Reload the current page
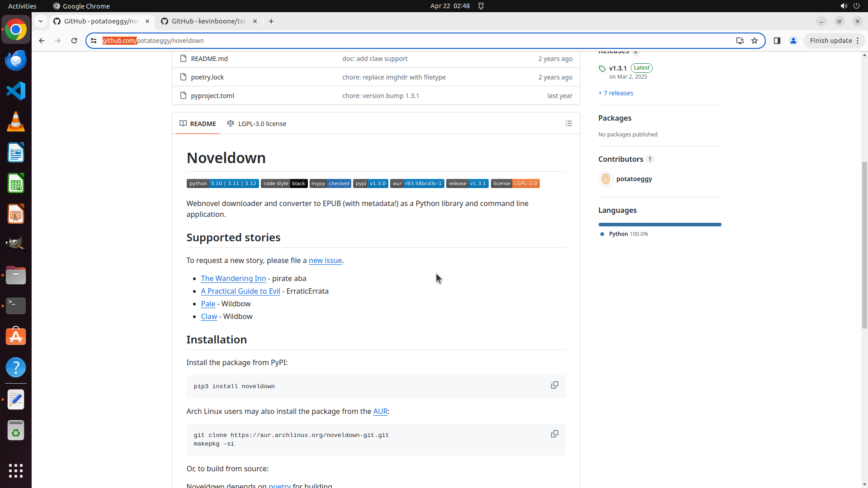This screenshot has width=868, height=488. coord(74,41)
